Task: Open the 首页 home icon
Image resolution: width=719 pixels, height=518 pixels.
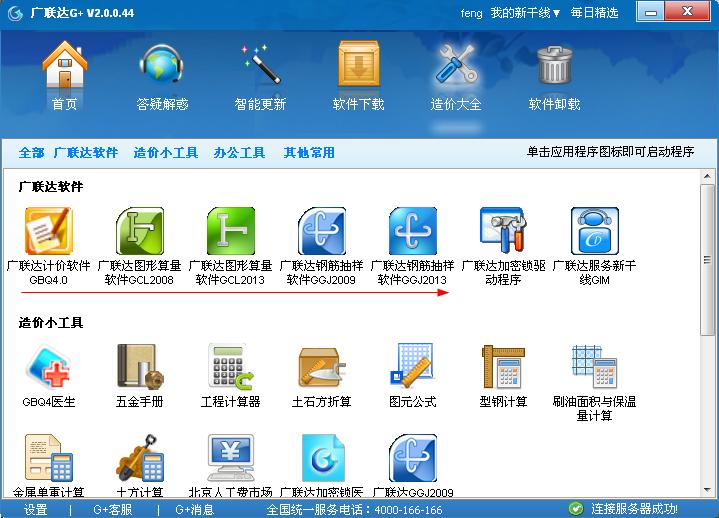Action: [65, 65]
